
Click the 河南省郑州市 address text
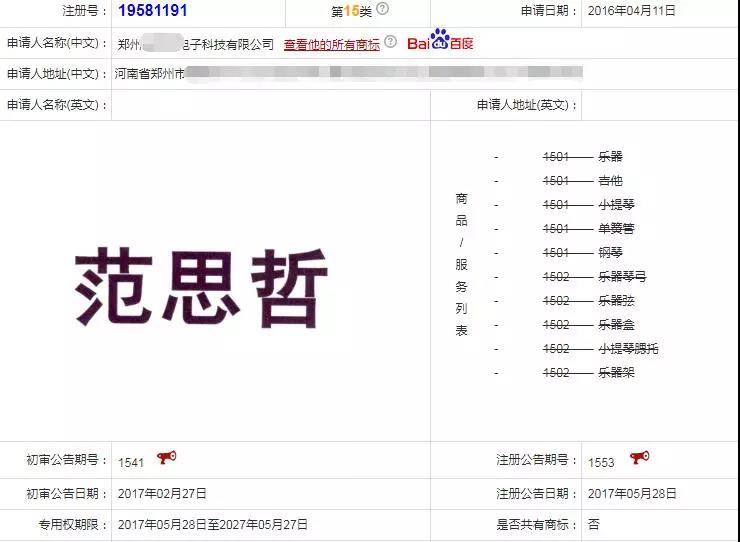[150, 74]
